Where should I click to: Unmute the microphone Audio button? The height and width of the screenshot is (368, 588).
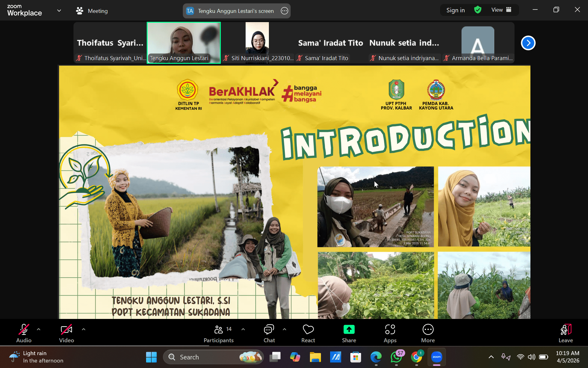pos(24,333)
